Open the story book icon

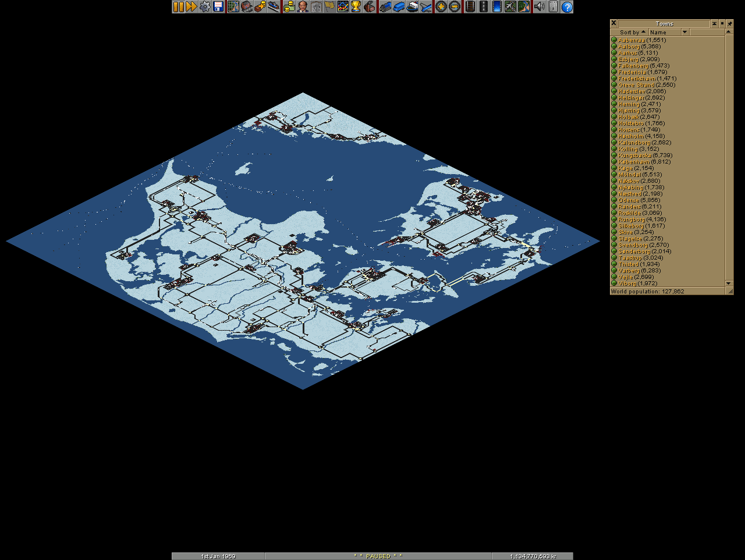tap(316, 7)
